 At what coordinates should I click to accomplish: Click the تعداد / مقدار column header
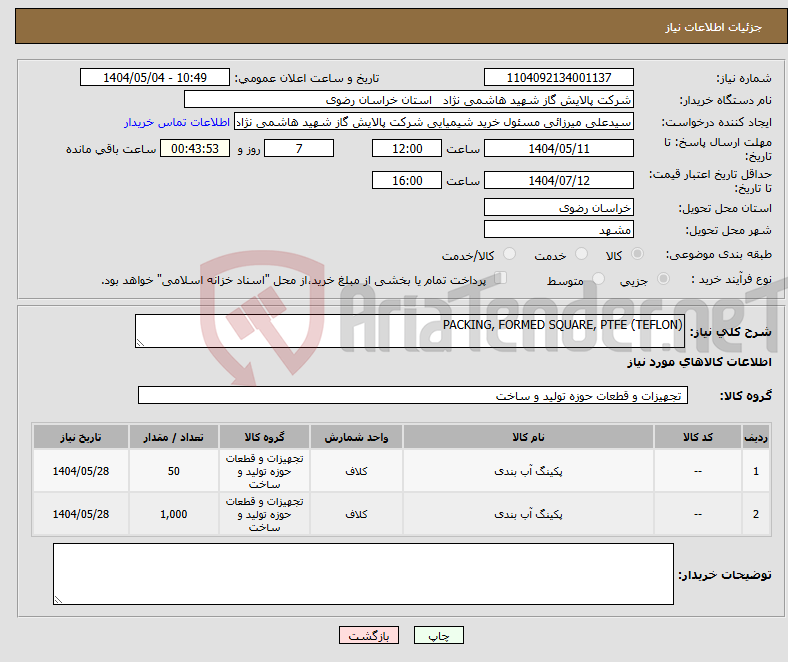[x=173, y=437]
